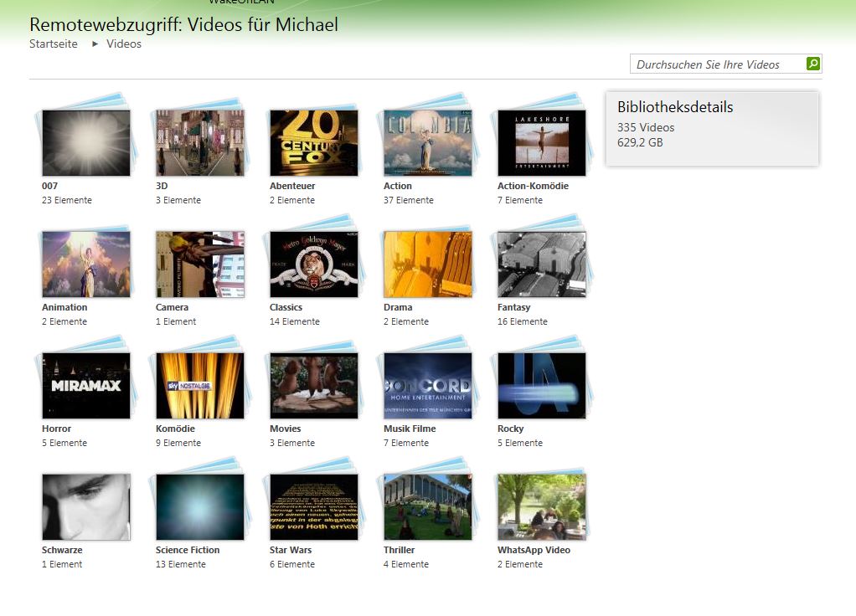Open the Star Wars folder thumbnail
Image resolution: width=856 pixels, height=616 pixels.
[314, 506]
